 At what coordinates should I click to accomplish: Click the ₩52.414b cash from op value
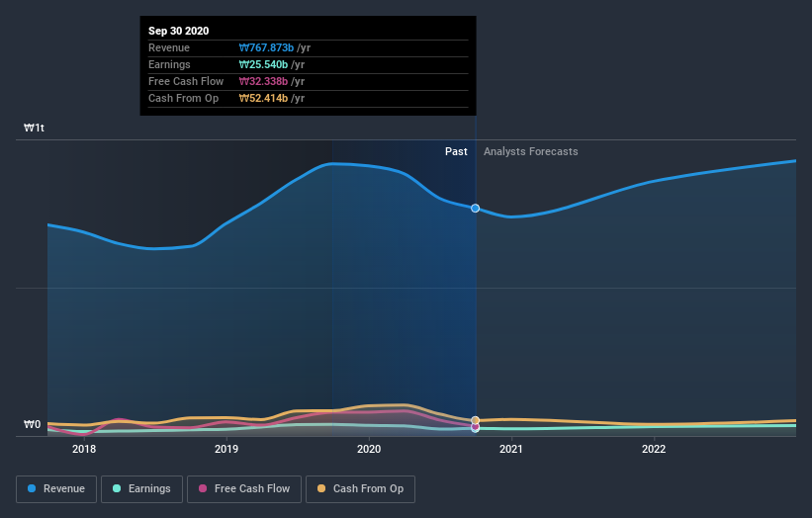[263, 98]
